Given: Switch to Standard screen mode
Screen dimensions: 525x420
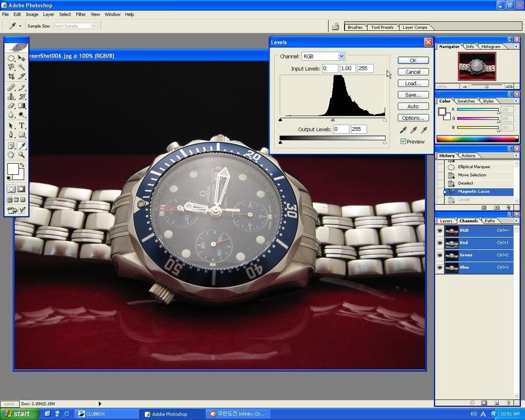Looking at the screenshot, I should (9, 199).
